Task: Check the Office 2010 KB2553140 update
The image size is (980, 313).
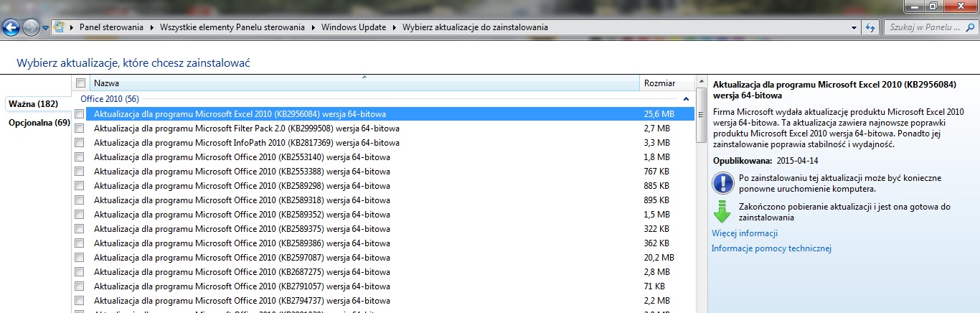Action: point(80,156)
